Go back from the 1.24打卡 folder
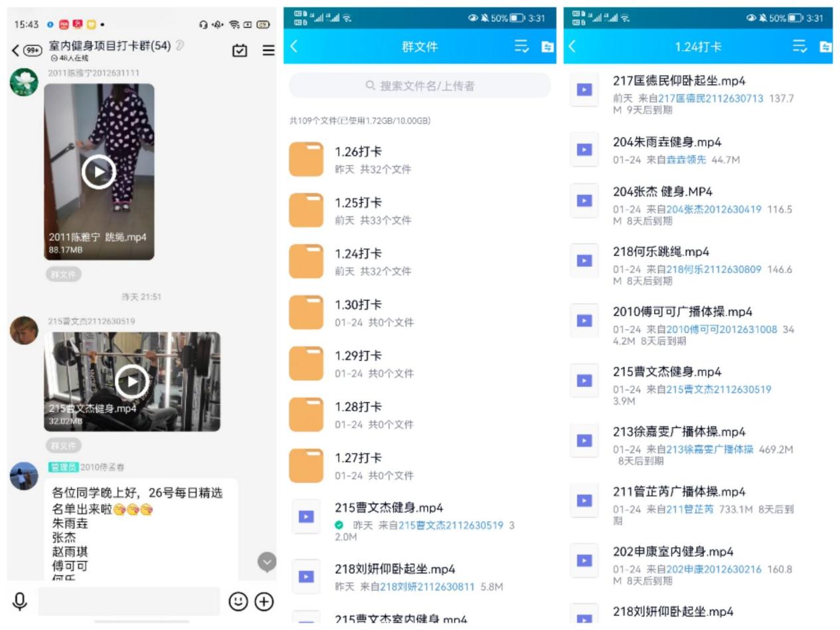 (572, 47)
